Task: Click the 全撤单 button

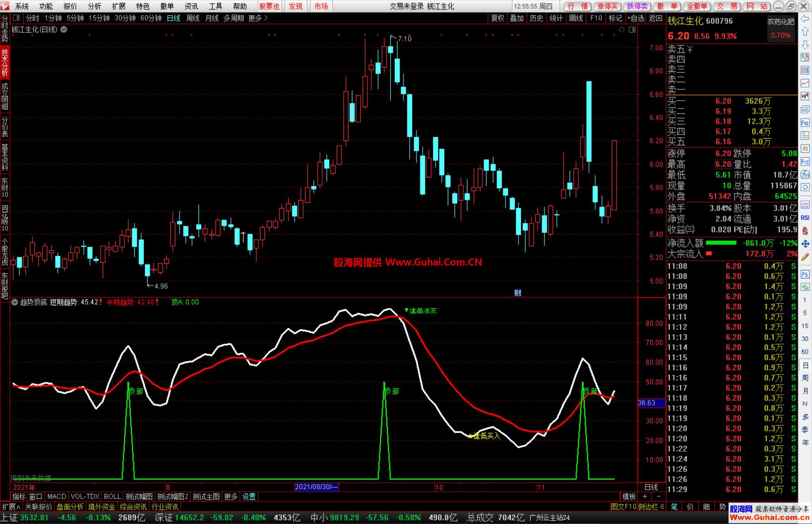Action: [x=697, y=6]
